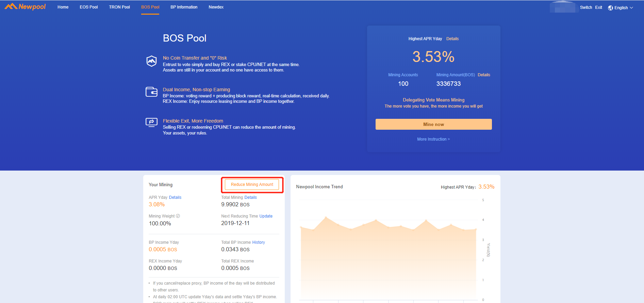Click the Mining Accounts value 100
644x303 pixels.
tap(403, 84)
